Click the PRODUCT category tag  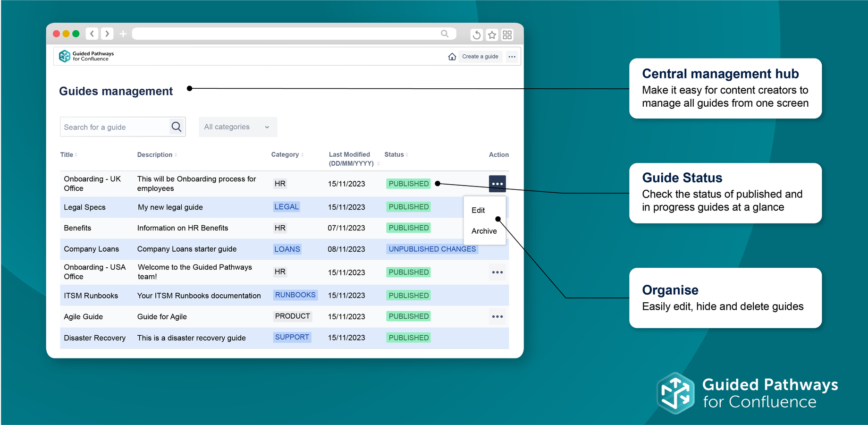pos(293,316)
